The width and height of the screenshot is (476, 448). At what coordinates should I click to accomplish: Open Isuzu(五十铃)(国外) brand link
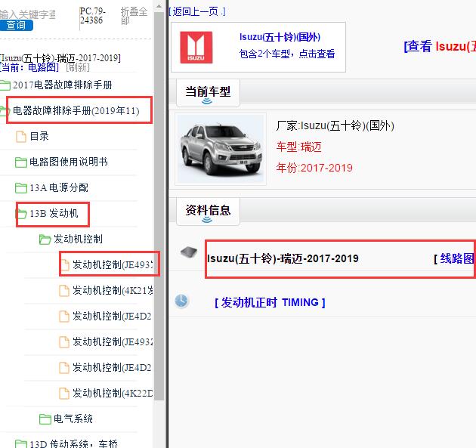[x=280, y=37]
